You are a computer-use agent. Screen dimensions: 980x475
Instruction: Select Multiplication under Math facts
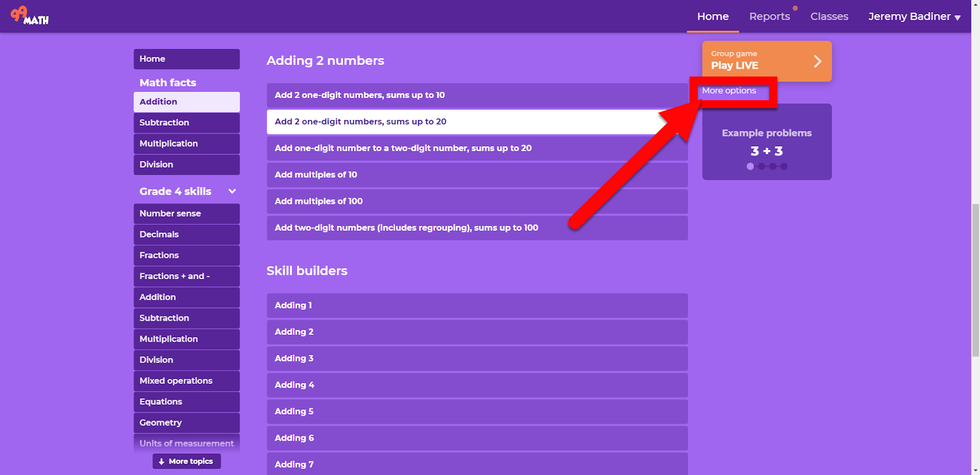point(187,144)
